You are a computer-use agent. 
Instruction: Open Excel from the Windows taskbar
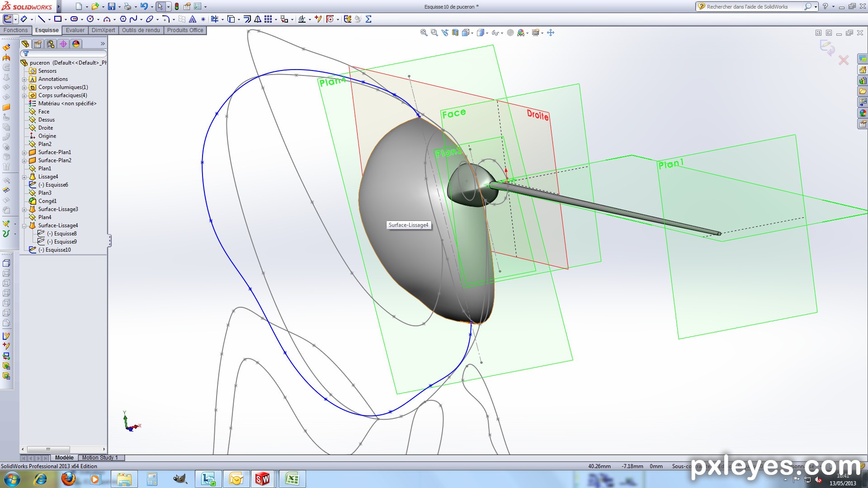click(292, 479)
